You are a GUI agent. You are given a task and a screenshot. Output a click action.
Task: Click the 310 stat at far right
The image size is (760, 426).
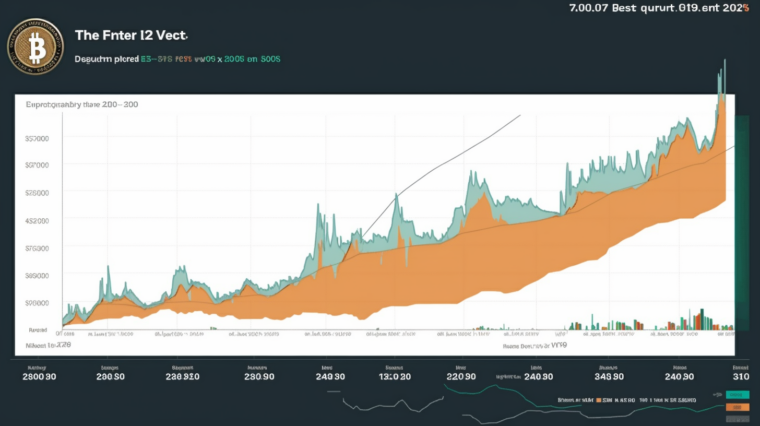pyautogui.click(x=741, y=377)
